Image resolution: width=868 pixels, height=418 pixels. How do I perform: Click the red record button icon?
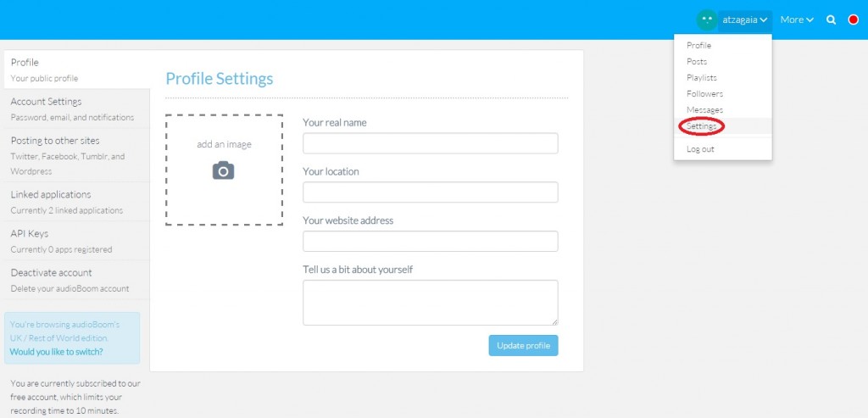[854, 20]
